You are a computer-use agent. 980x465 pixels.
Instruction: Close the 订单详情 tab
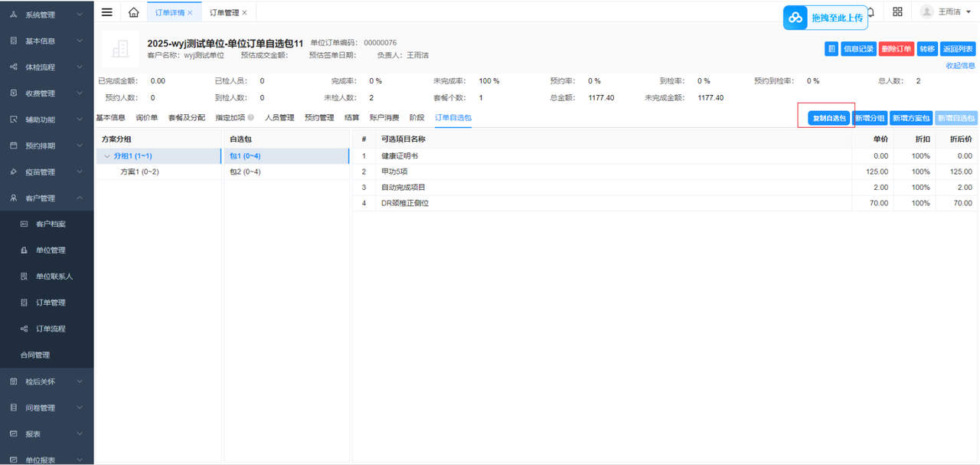click(190, 13)
